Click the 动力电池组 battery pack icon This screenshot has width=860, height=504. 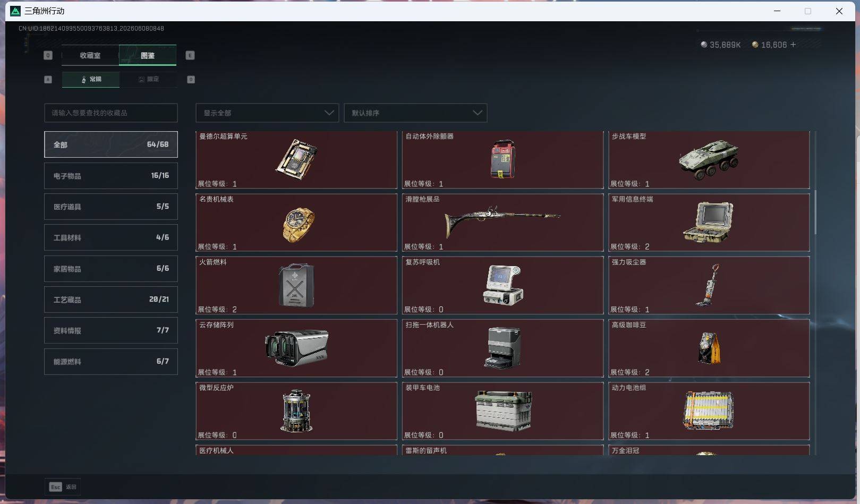click(708, 411)
